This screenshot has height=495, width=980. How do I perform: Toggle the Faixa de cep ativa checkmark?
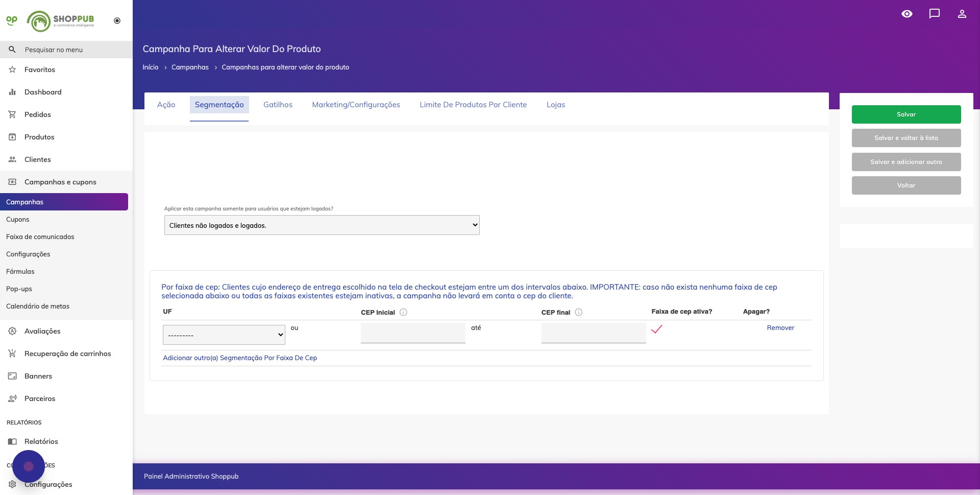pyautogui.click(x=656, y=329)
